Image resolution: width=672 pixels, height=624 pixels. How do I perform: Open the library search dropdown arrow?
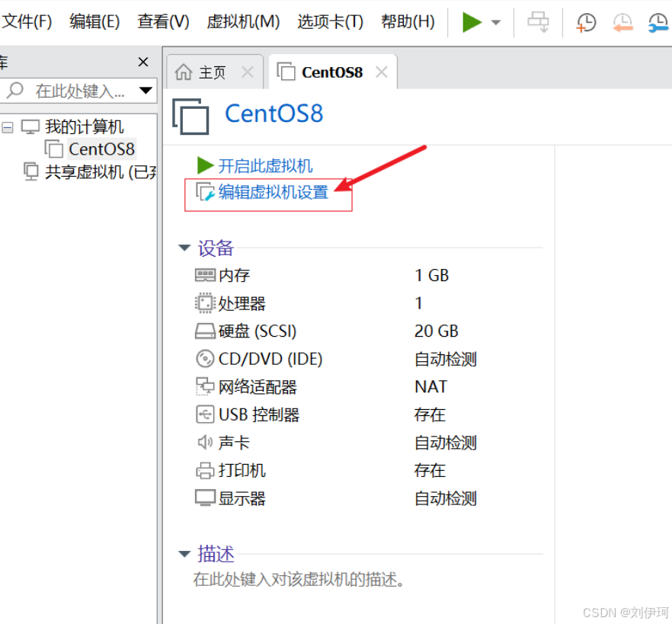(146, 91)
